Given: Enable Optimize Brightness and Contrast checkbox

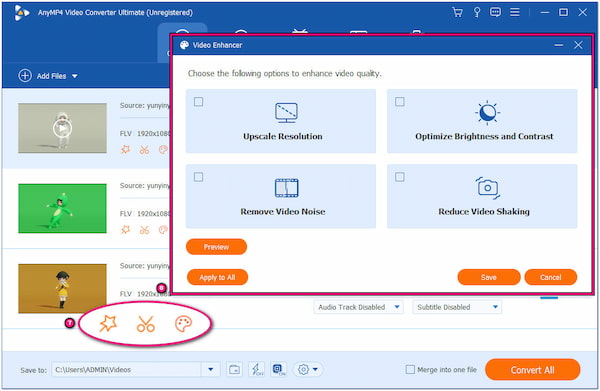Looking at the screenshot, I should 399,102.
